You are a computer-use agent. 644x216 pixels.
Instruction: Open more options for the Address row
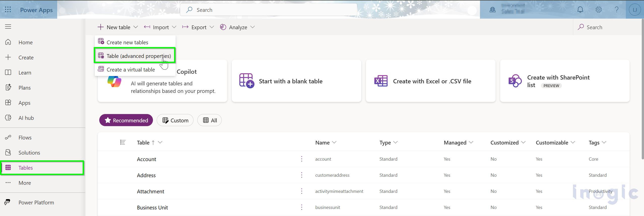click(x=302, y=175)
